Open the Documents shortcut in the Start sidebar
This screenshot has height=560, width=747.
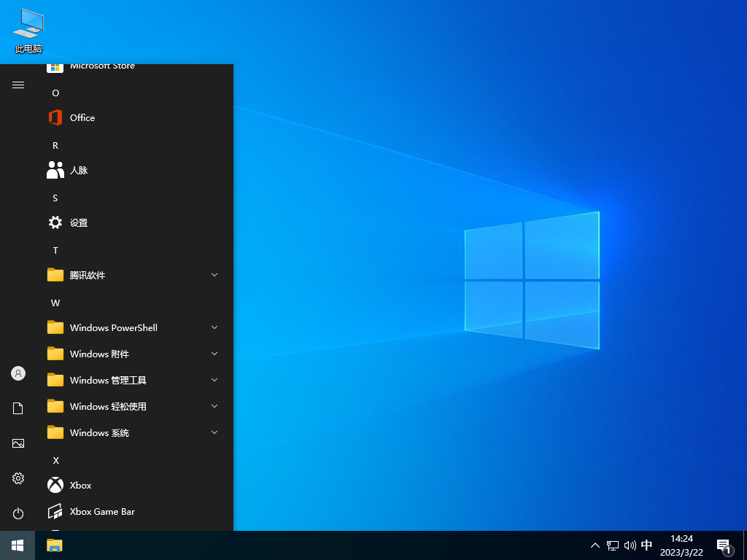click(x=18, y=408)
